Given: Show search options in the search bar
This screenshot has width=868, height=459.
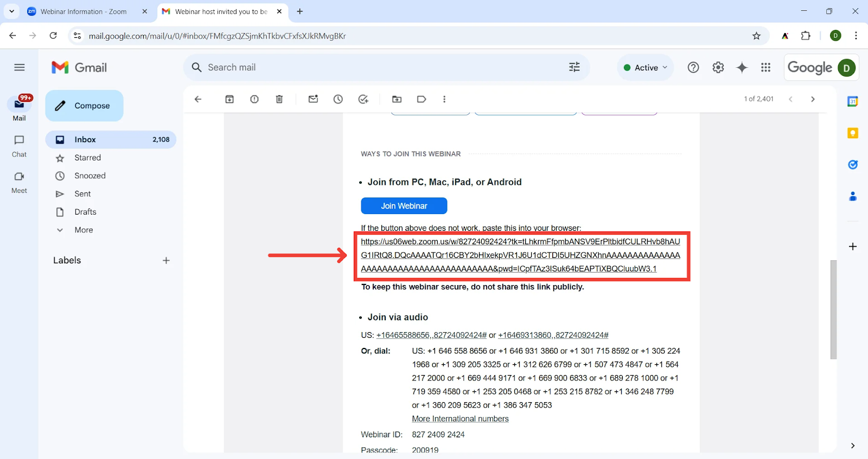Looking at the screenshot, I should [x=574, y=67].
